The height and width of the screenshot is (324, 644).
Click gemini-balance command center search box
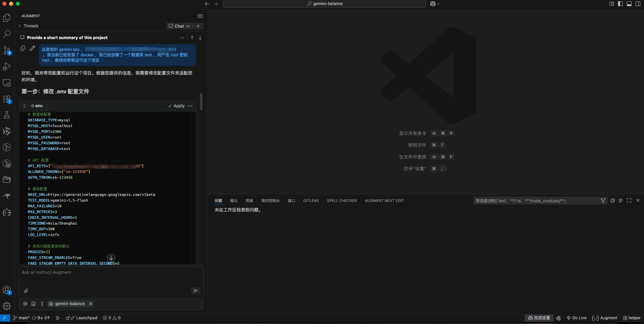pyautogui.click(x=325, y=4)
